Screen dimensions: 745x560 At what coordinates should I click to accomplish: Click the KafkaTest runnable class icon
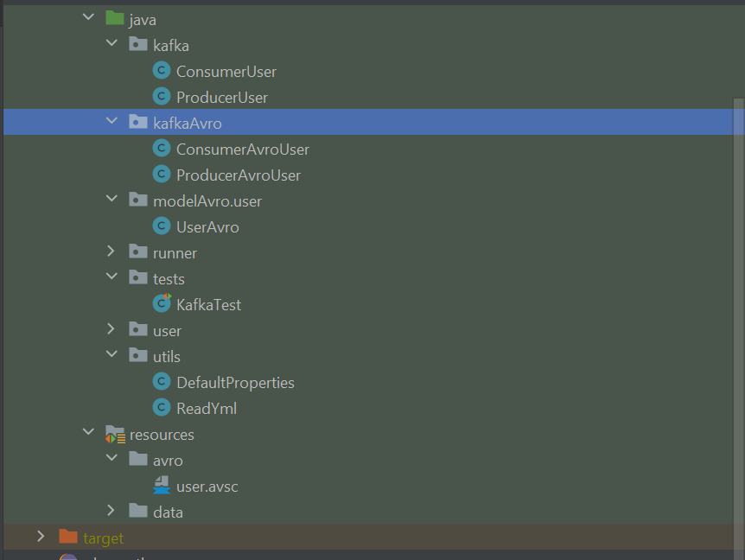point(162,303)
